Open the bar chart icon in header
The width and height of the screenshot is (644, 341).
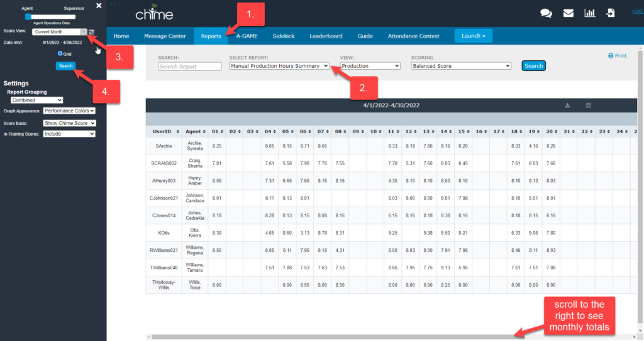click(590, 13)
